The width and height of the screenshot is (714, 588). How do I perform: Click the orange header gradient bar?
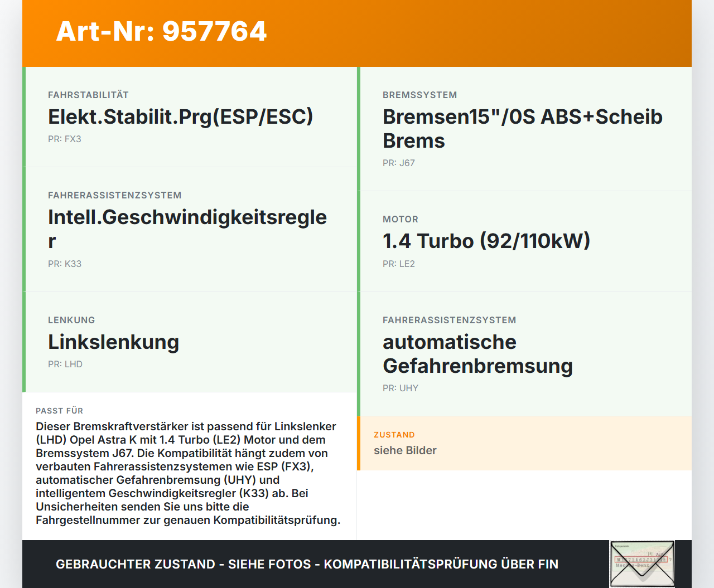[357, 33]
